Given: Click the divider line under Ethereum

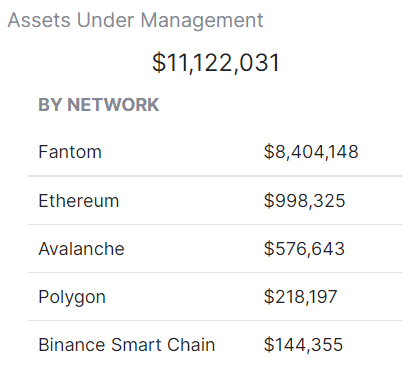Looking at the screenshot, I should click(215, 224).
